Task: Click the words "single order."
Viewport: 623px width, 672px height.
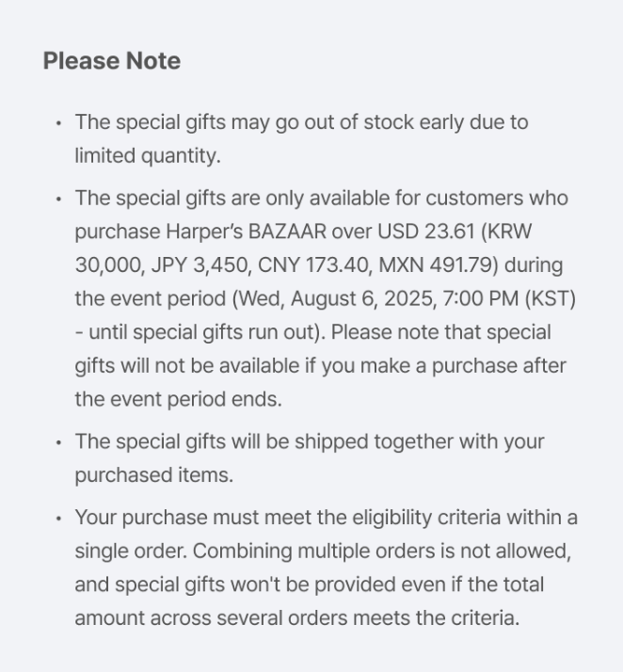Action: pyautogui.click(x=130, y=552)
